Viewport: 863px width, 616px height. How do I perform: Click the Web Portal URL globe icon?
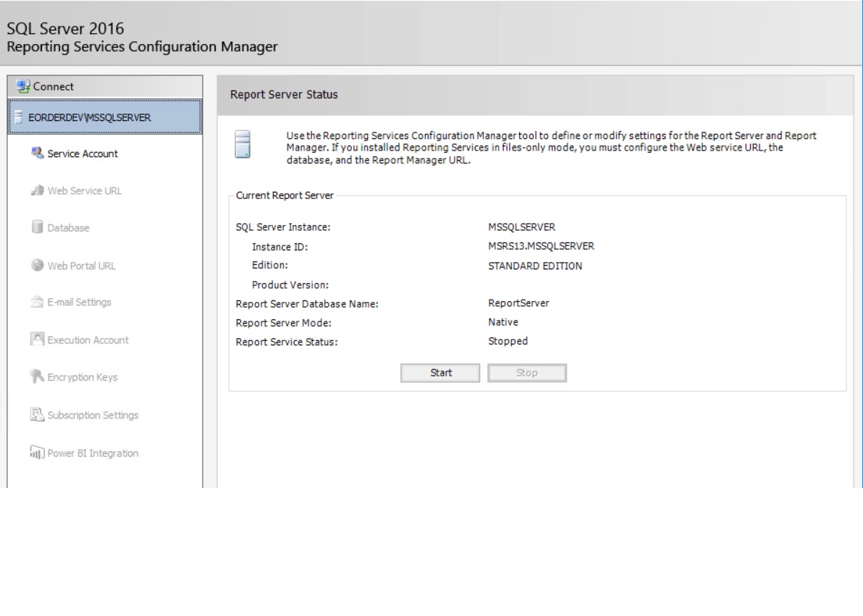tap(37, 266)
